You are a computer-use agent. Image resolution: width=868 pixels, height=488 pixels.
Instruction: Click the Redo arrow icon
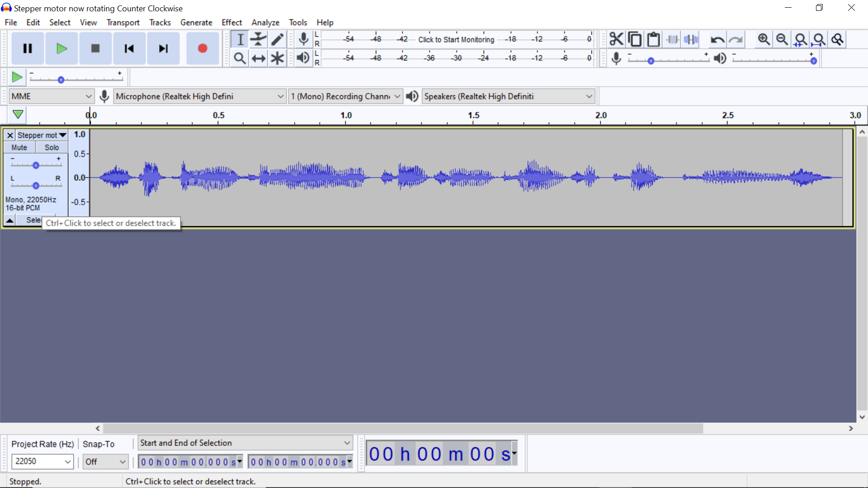pos(736,39)
